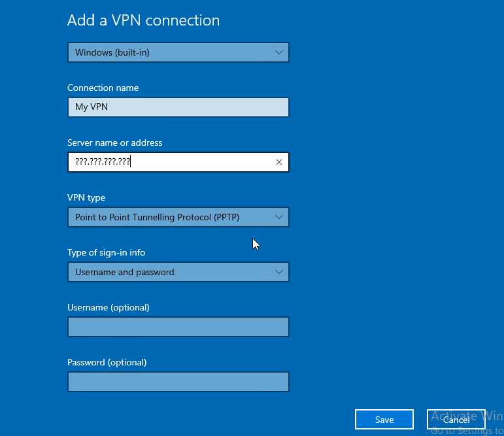Click the 'Connection name' label

(x=103, y=88)
